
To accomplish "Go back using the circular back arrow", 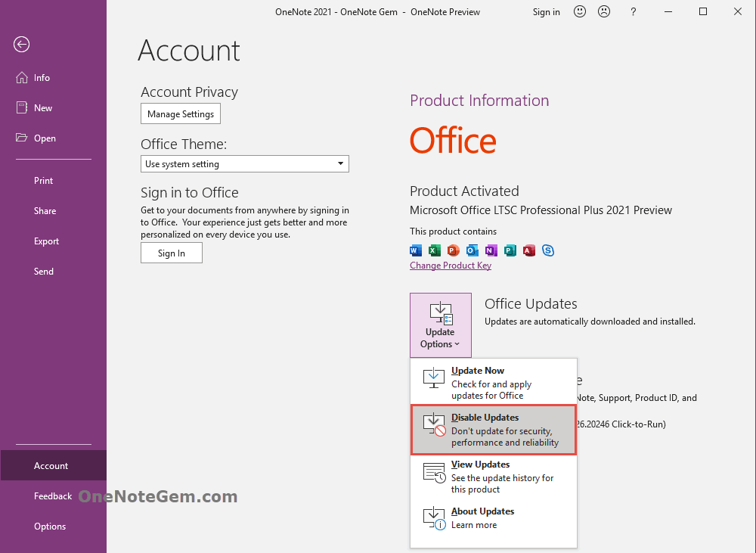I will coord(21,45).
